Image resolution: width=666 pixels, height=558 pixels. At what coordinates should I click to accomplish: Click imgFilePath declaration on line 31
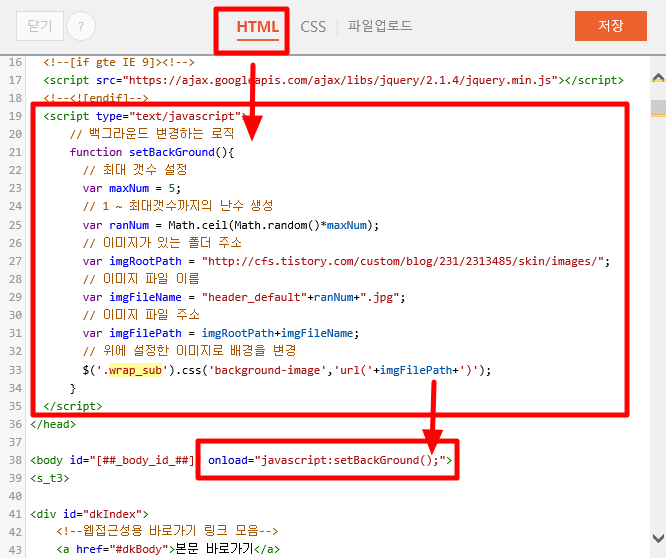pyautogui.click(x=220, y=333)
